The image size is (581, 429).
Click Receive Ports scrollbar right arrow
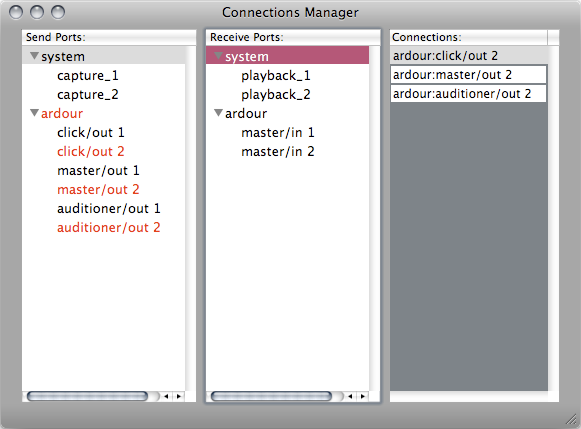(x=363, y=396)
